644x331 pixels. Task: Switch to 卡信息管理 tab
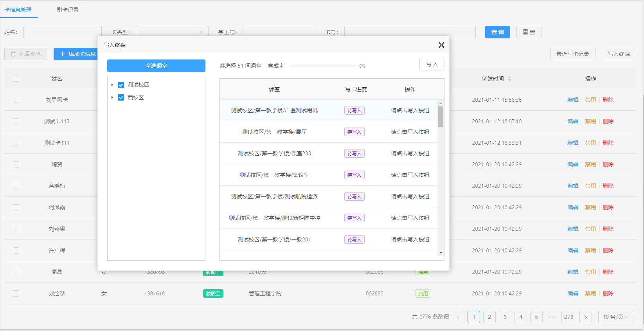point(18,10)
